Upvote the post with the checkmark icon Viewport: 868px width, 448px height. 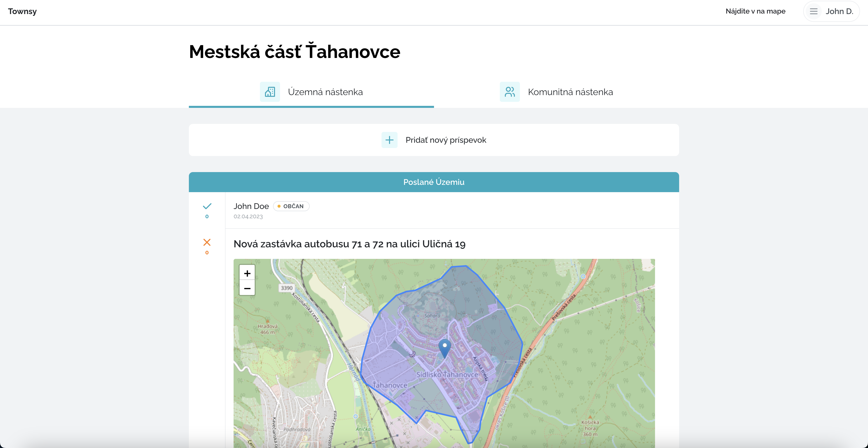[207, 206]
